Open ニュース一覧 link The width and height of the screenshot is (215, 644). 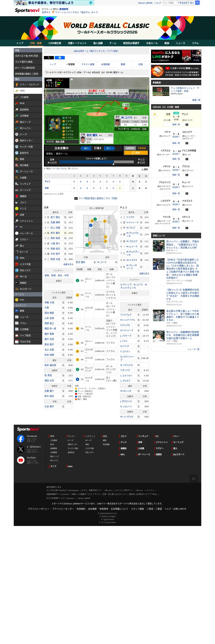[193, 349]
